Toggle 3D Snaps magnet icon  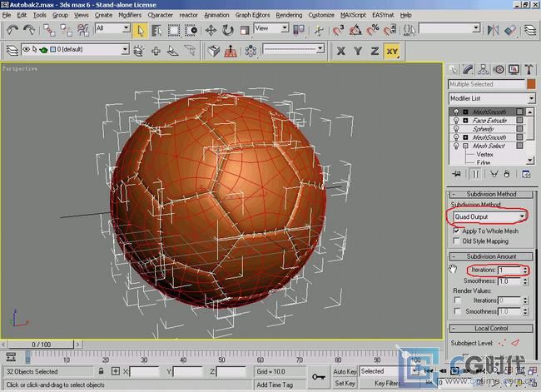click(339, 30)
